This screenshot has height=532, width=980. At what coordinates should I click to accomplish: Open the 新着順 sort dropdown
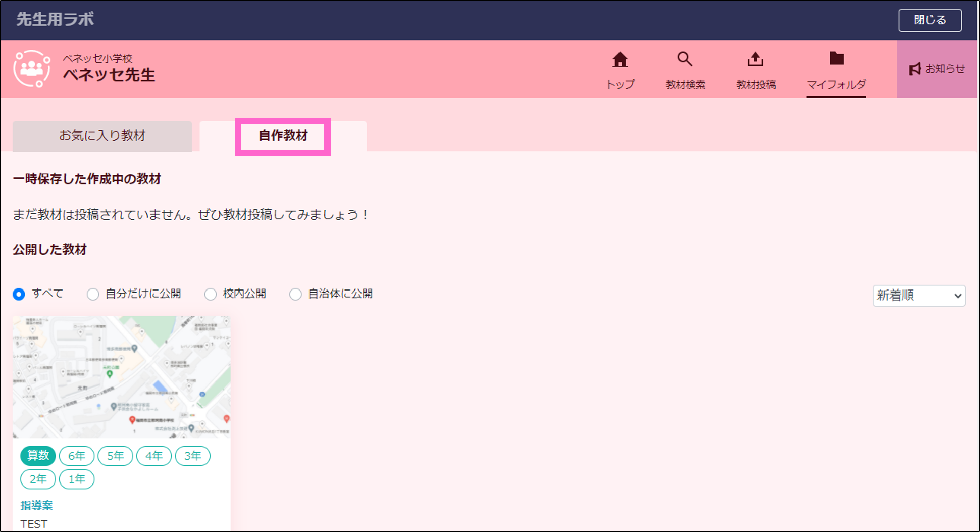(919, 296)
